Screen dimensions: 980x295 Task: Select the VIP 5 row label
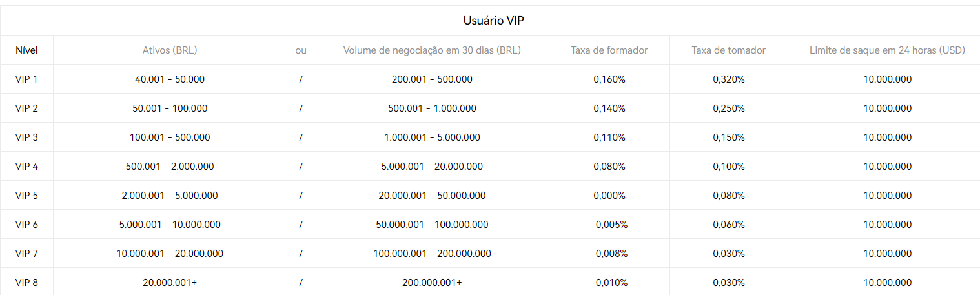tap(26, 196)
